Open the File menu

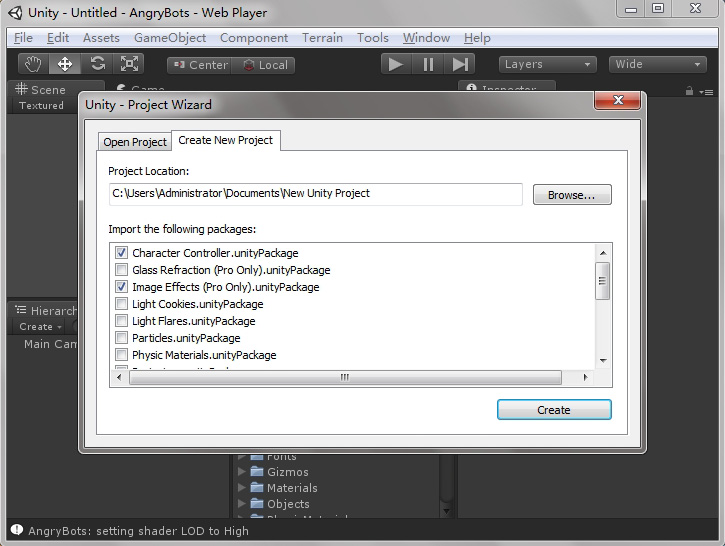click(x=23, y=38)
